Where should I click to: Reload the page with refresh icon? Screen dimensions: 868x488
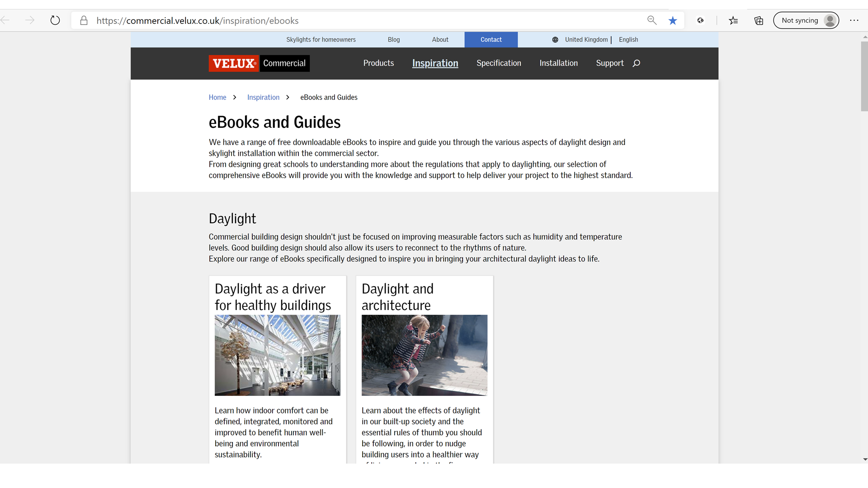(x=55, y=20)
